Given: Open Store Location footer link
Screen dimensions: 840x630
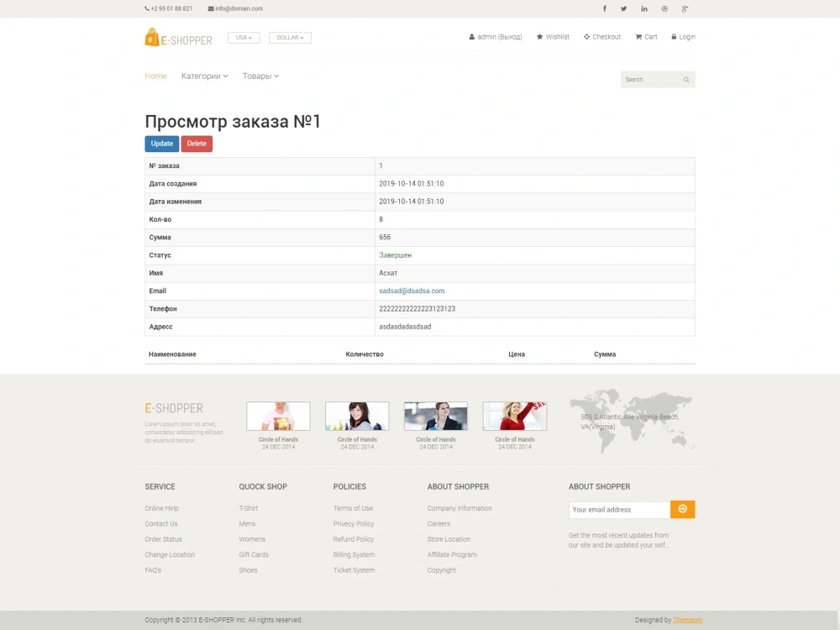Looking at the screenshot, I should coord(449,539).
